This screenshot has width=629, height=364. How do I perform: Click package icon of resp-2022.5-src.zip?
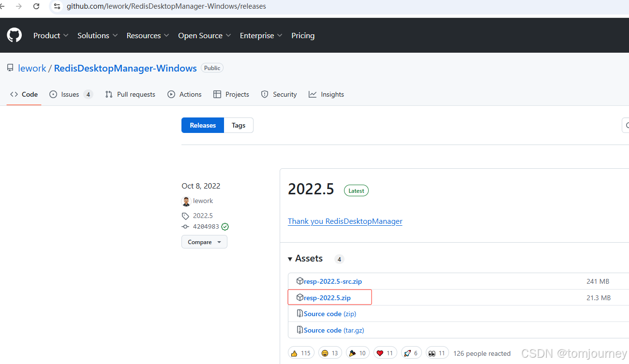click(x=300, y=281)
